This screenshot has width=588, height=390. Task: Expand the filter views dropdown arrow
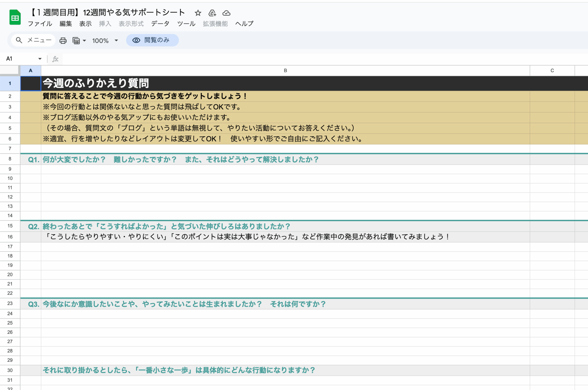84,40
